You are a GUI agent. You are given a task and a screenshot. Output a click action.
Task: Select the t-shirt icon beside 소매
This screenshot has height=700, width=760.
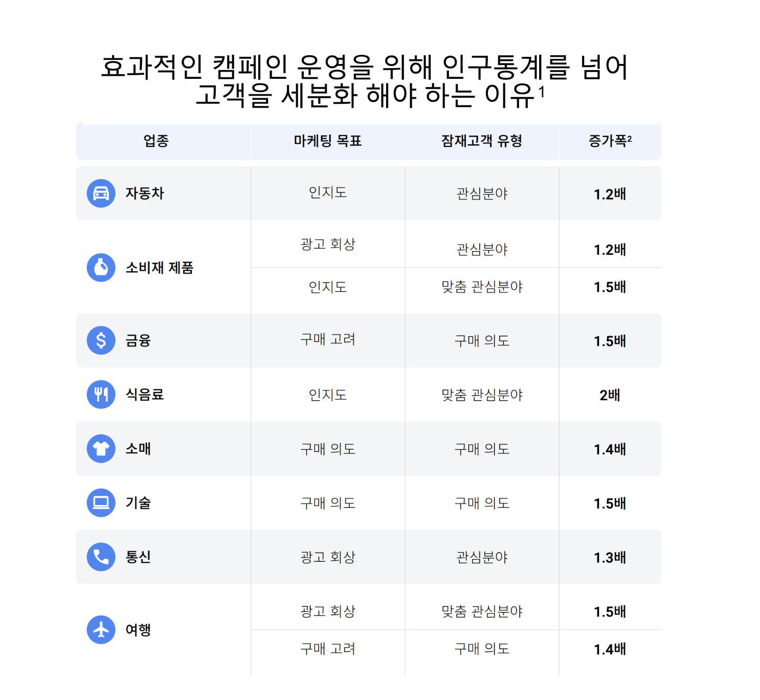101,449
